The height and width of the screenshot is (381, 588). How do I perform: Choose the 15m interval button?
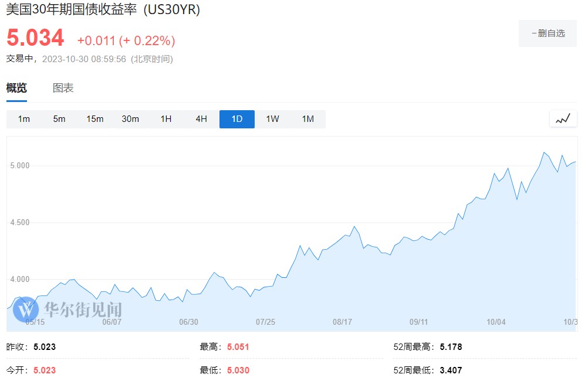point(95,119)
